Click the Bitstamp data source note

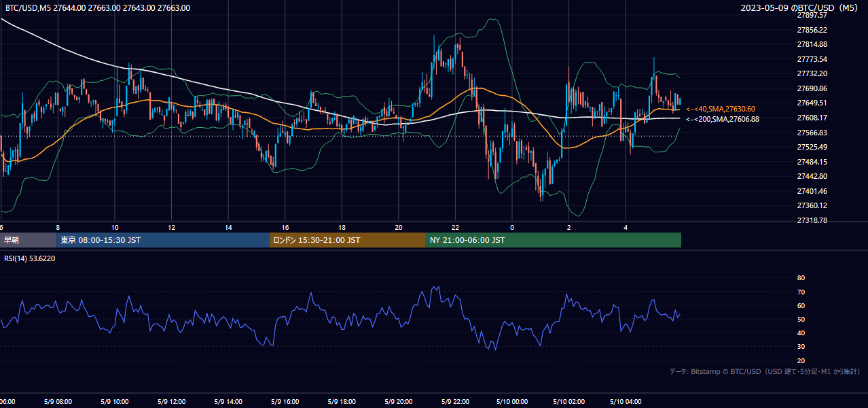click(765, 372)
